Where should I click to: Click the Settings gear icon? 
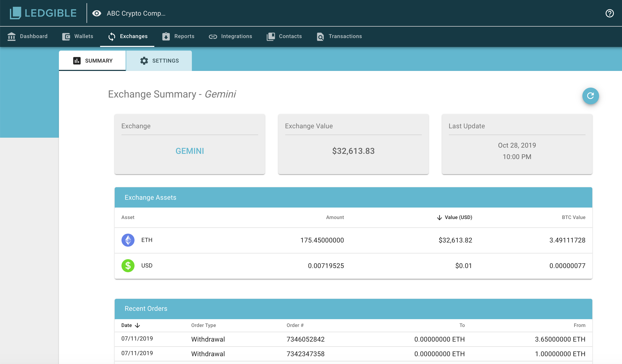point(144,61)
